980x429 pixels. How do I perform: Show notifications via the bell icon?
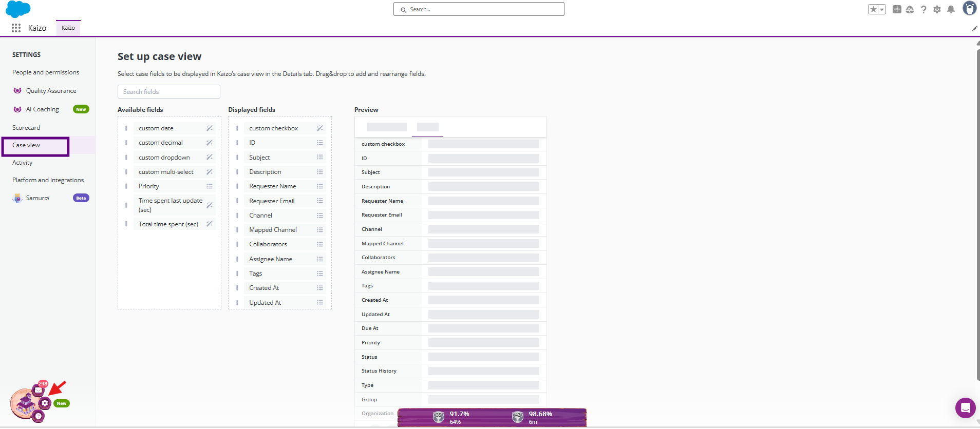tap(951, 9)
